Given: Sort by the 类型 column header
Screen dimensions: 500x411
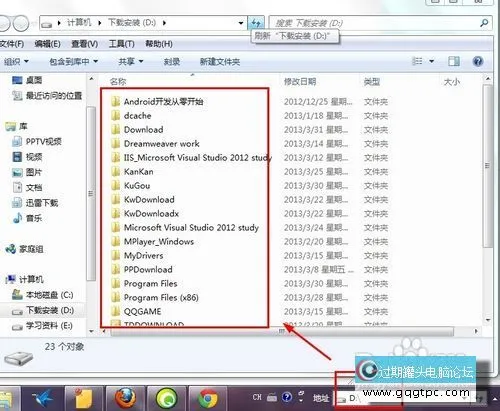Looking at the screenshot, I should [372, 81].
